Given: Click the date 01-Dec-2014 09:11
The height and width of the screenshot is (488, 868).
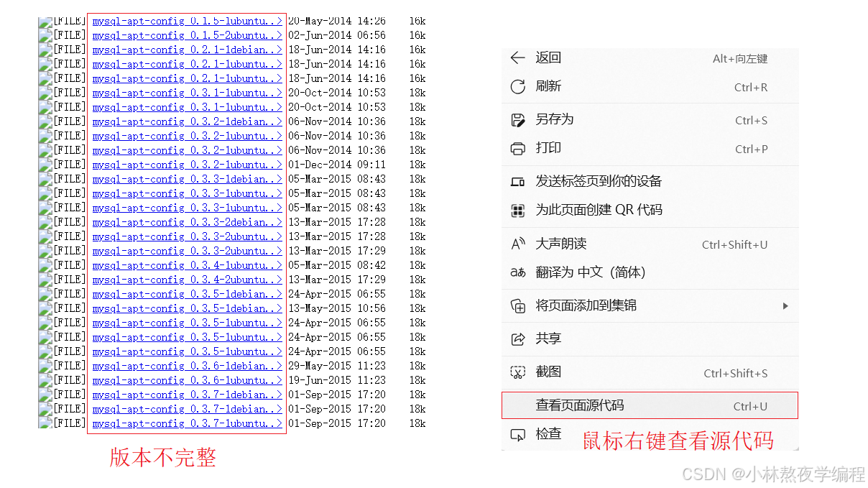Looking at the screenshot, I should coord(337,165).
